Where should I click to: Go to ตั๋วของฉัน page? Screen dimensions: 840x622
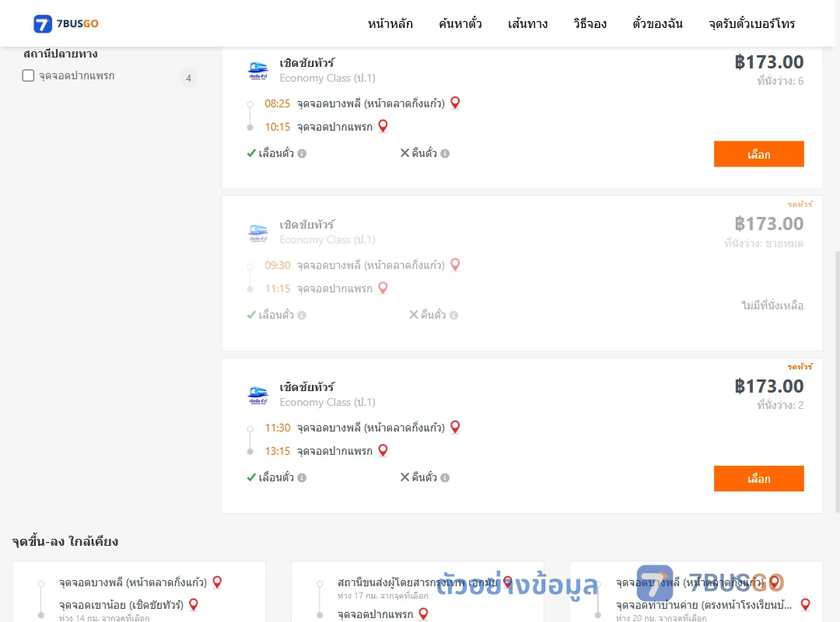pyautogui.click(x=657, y=23)
